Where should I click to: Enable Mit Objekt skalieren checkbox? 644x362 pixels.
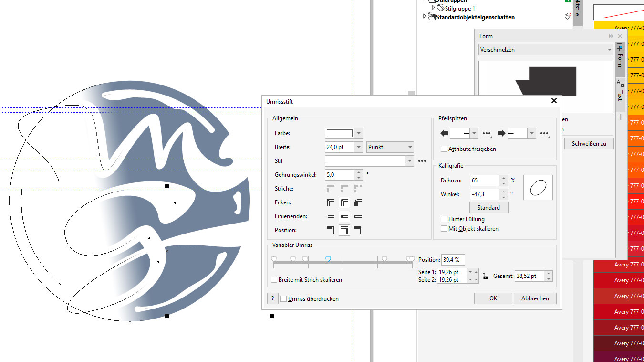[444, 229]
